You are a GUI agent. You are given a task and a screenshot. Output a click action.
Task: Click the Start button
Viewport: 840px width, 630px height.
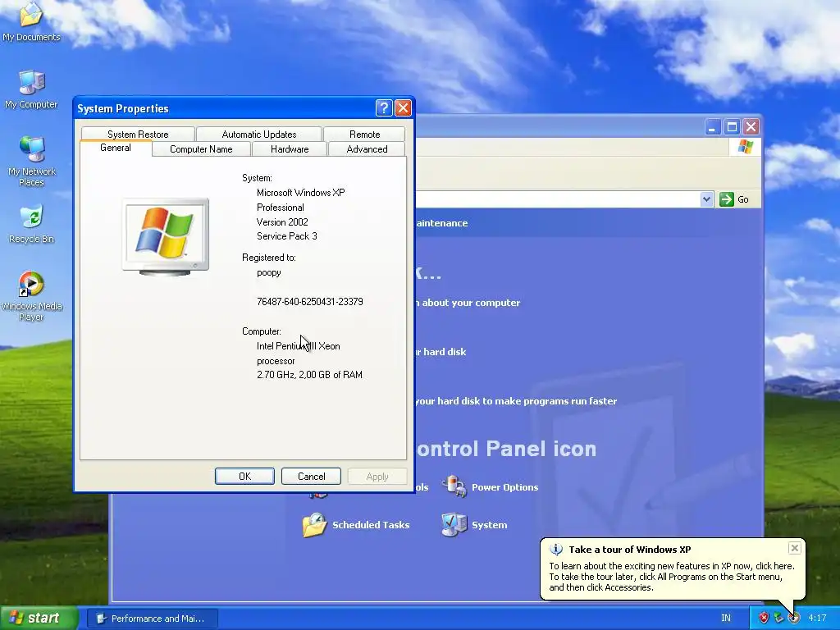[x=38, y=618]
